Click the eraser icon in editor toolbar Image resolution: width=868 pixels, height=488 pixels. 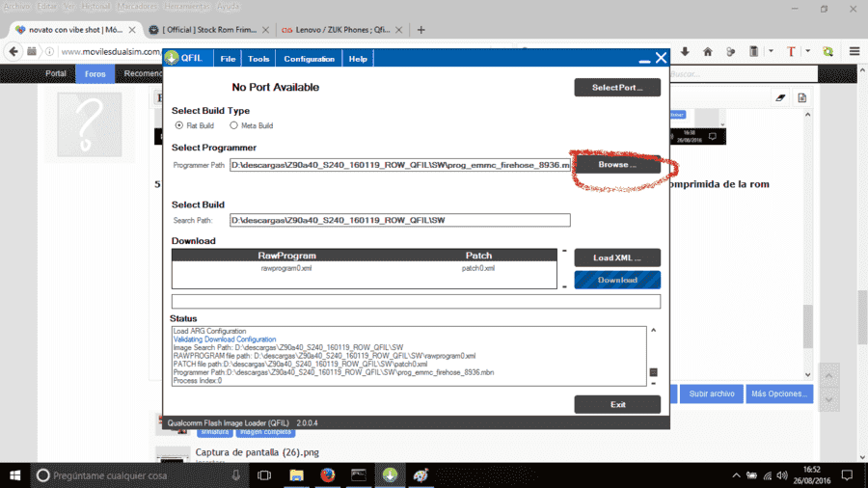pyautogui.click(x=780, y=98)
